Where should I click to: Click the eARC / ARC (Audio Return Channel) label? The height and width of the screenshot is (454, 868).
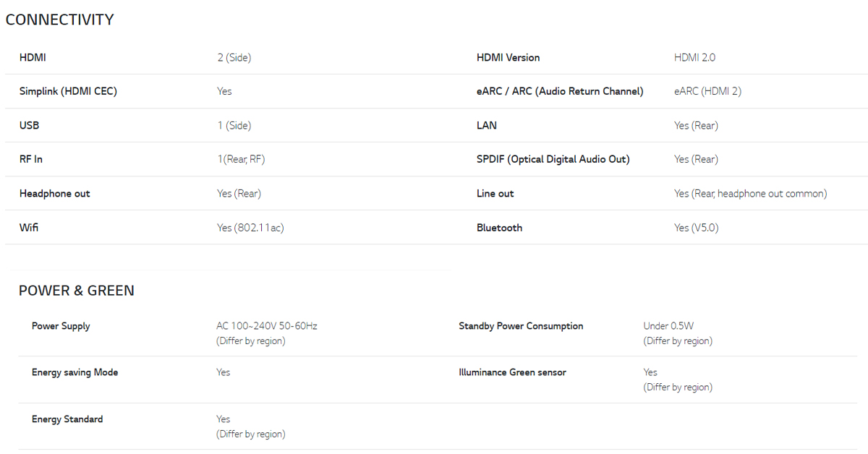(560, 92)
